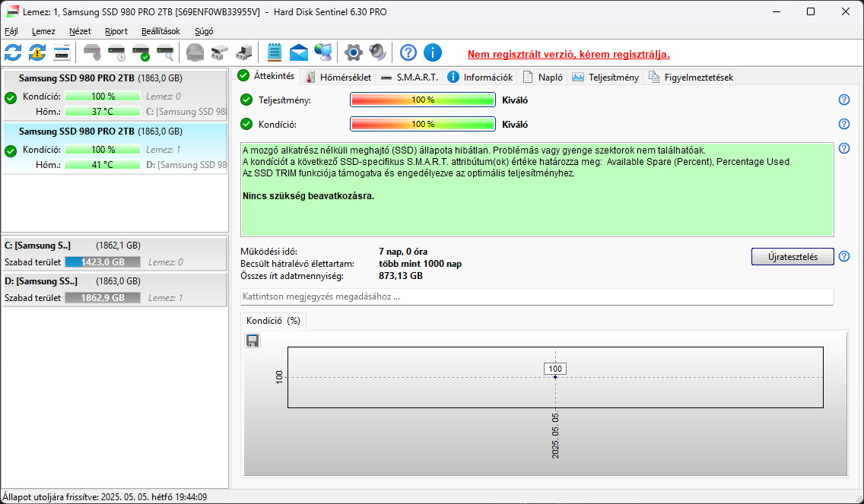Open the Lemez menu
864x504 pixels.
pos(43,31)
